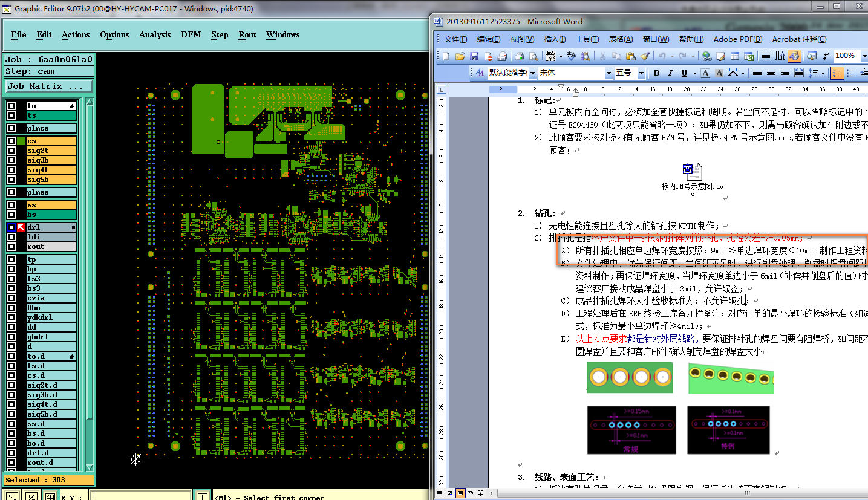Open embedded 板内PN号示意图.doc object

(693, 178)
